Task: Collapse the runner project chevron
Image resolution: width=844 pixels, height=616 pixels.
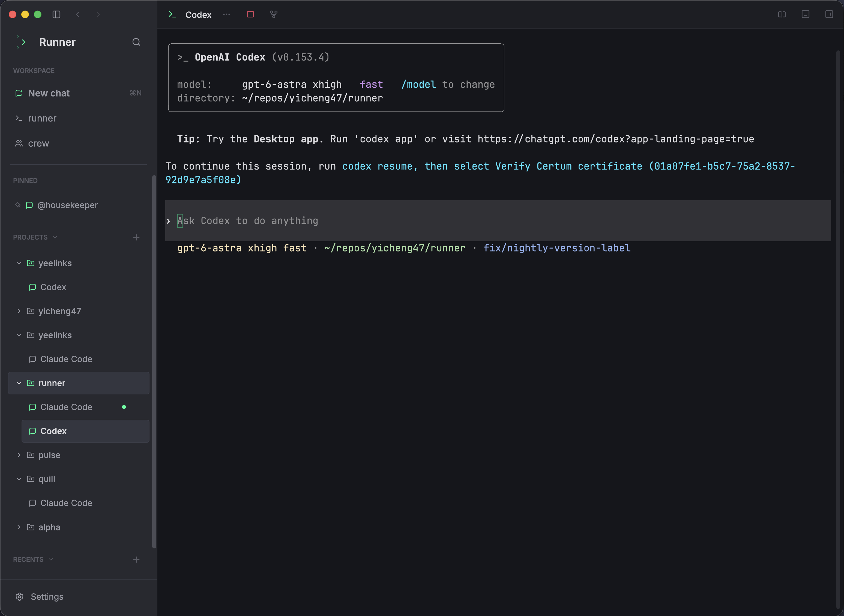Action: click(19, 383)
